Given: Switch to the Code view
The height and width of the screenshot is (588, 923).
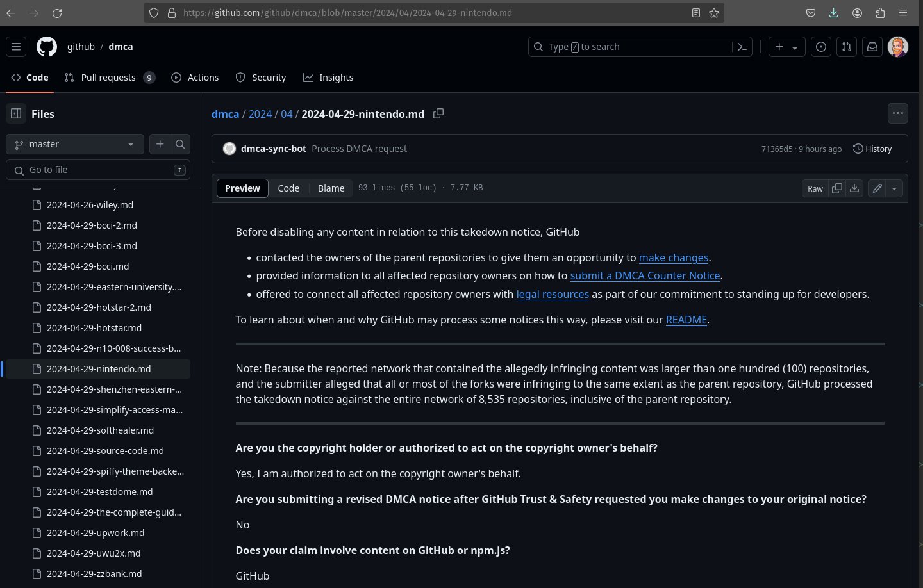Looking at the screenshot, I should click(288, 188).
